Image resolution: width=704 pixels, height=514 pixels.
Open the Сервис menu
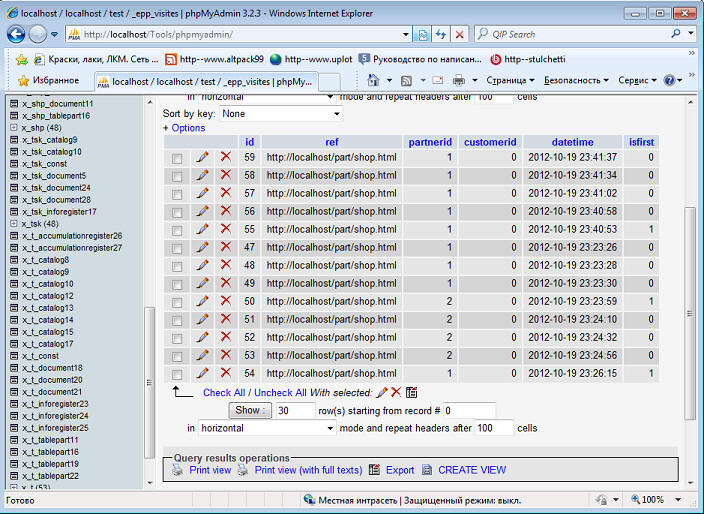(x=637, y=80)
